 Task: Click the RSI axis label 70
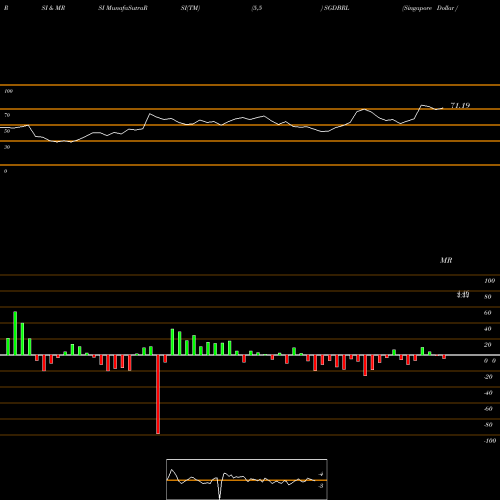click(x=7, y=115)
